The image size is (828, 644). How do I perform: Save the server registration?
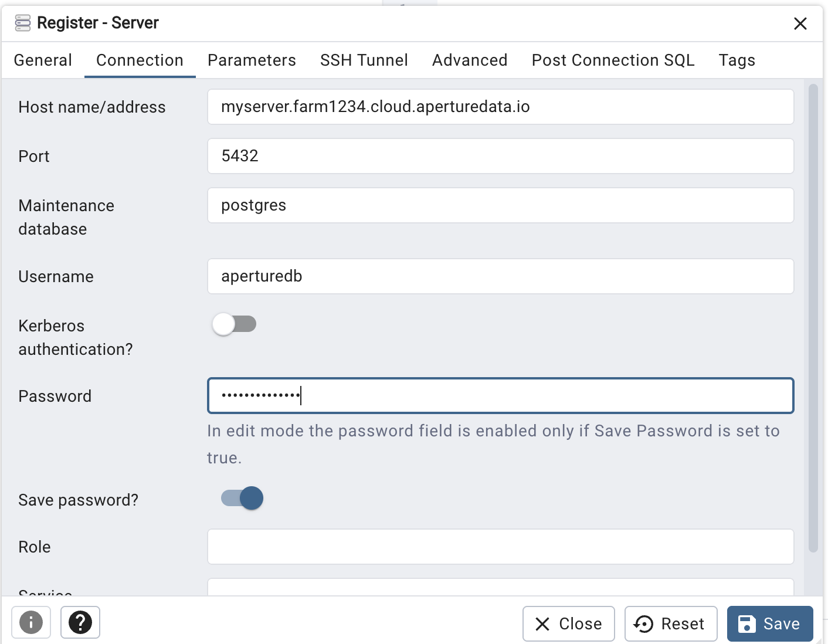click(x=770, y=623)
